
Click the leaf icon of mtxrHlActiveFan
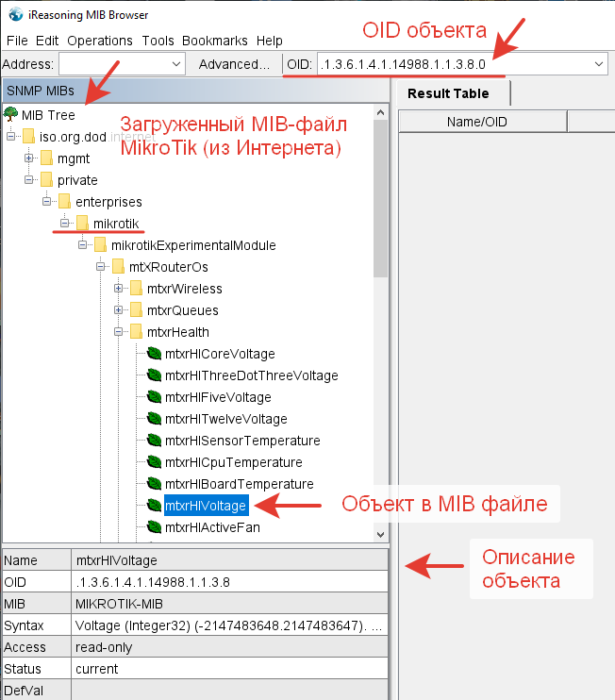tap(154, 527)
